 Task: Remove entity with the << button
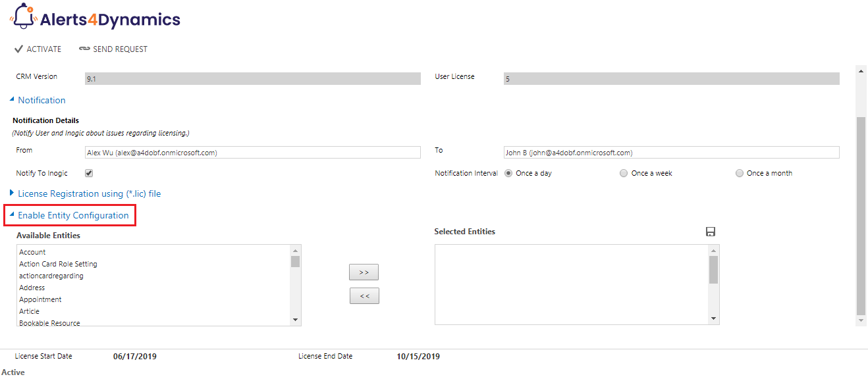coord(364,296)
